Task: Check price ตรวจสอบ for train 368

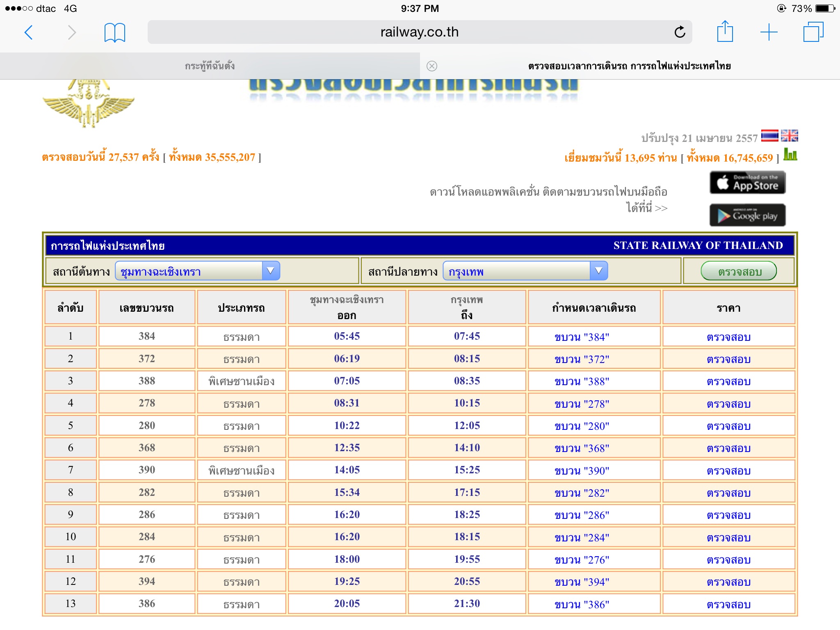Action: click(x=728, y=448)
